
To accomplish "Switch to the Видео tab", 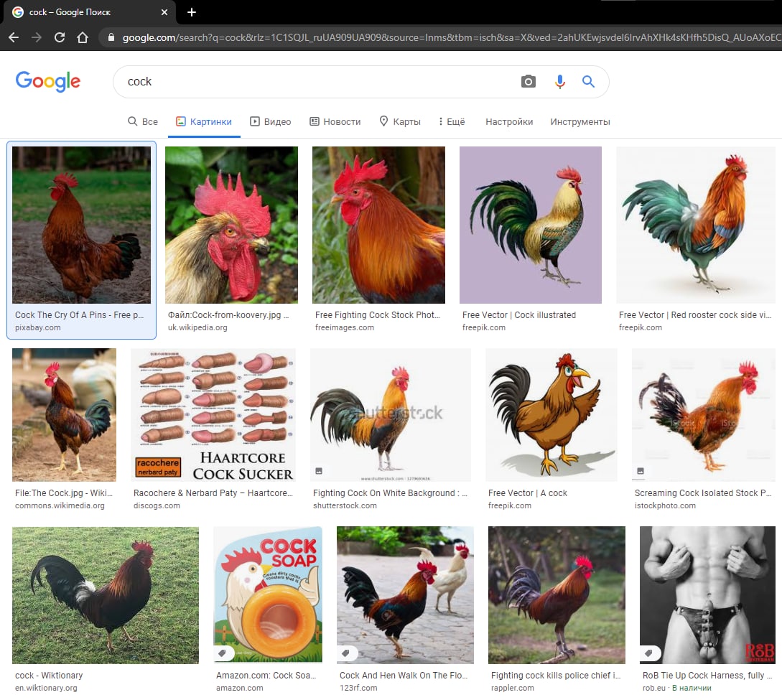I will tap(270, 121).
